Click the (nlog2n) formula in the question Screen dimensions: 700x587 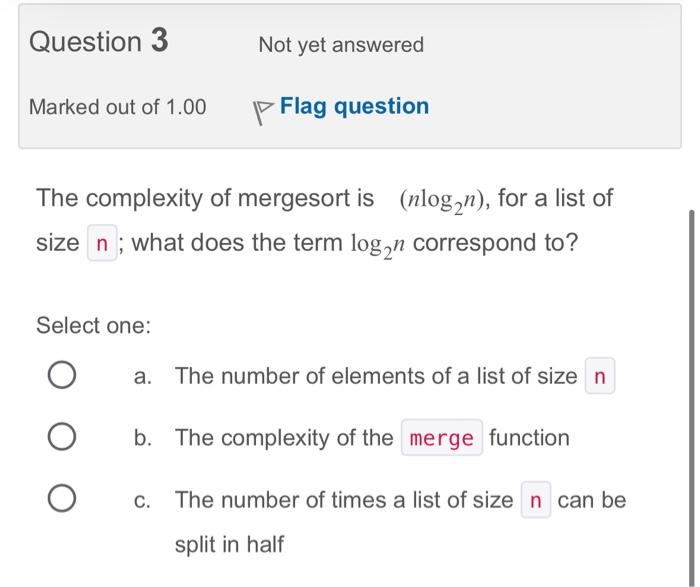(442, 200)
